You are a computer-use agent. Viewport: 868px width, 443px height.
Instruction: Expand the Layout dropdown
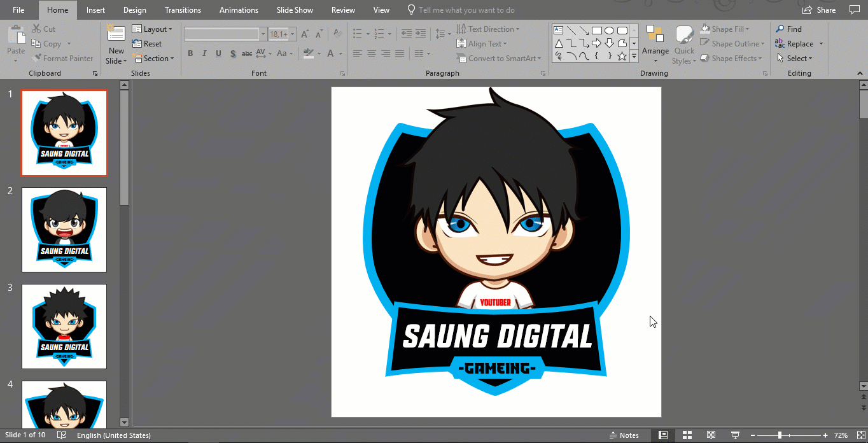[152, 29]
